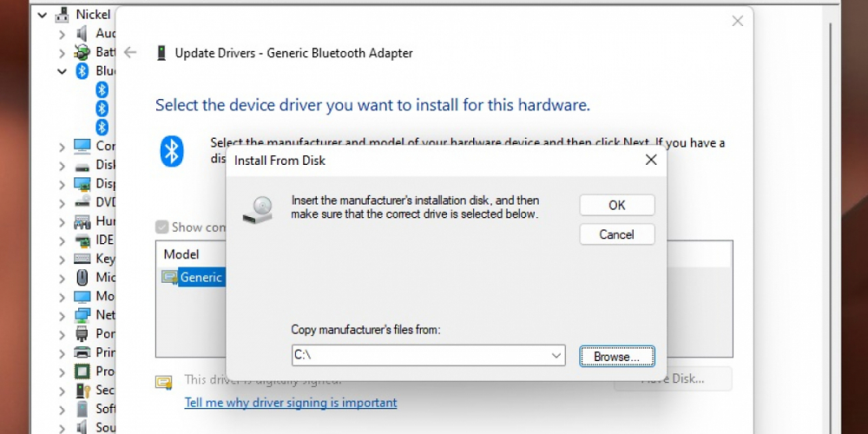
Task: Select the Batteries category icon
Action: coord(82,53)
